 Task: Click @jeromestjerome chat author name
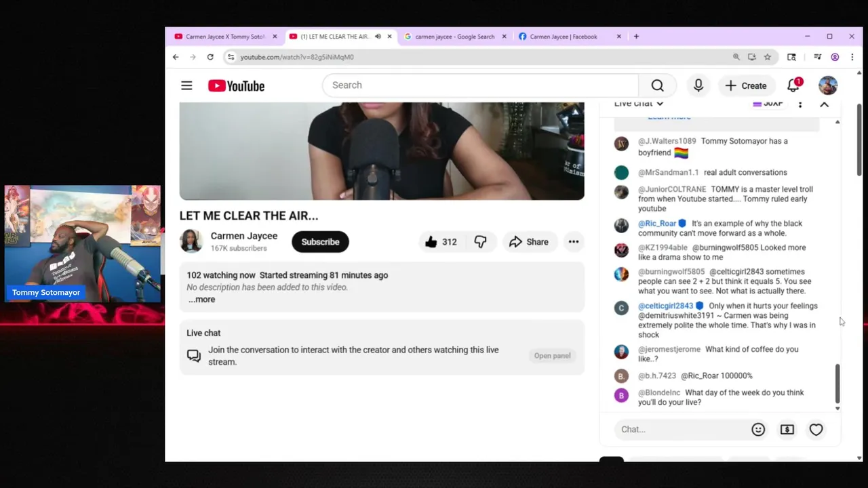(669, 350)
